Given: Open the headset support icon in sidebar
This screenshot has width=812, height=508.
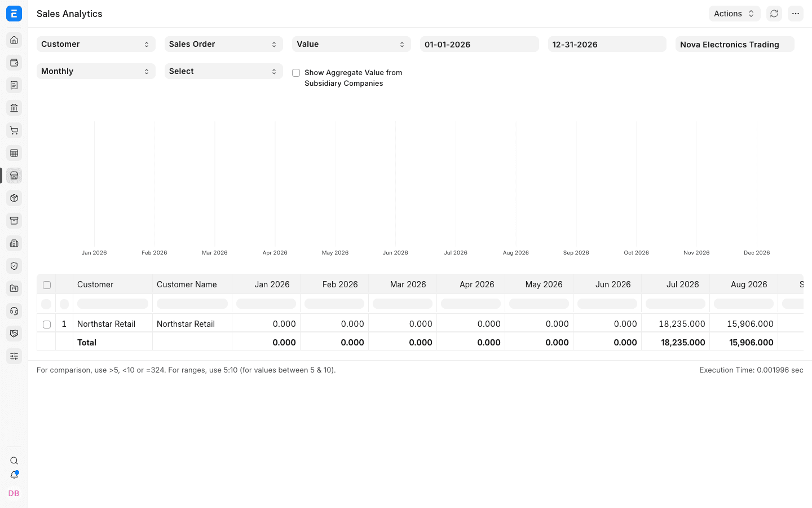Looking at the screenshot, I should [14, 311].
